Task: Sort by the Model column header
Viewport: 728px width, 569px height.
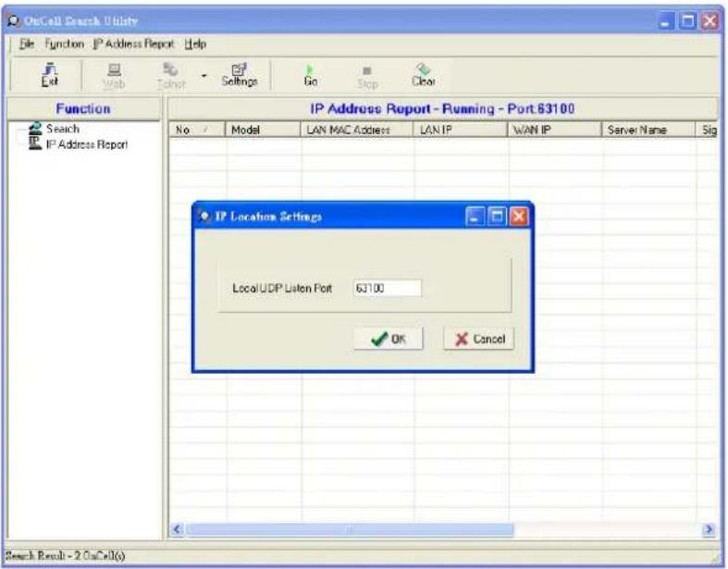Action: [263, 130]
